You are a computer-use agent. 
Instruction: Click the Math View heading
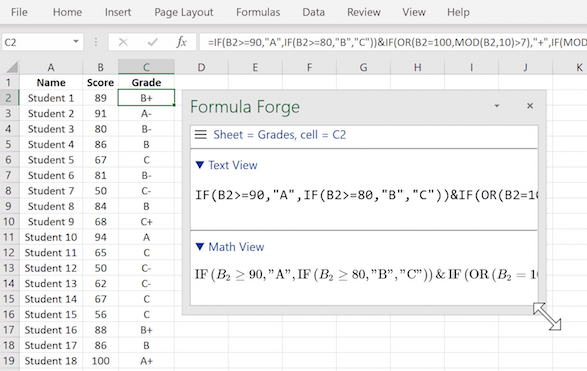(236, 247)
